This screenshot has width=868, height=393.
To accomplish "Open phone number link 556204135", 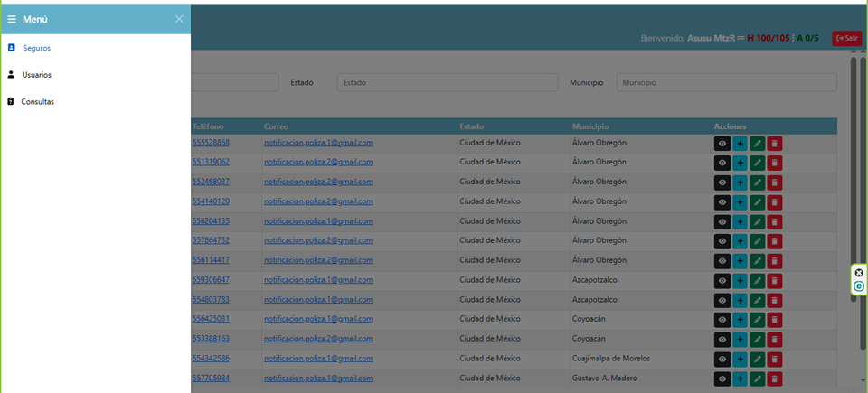I will [211, 221].
